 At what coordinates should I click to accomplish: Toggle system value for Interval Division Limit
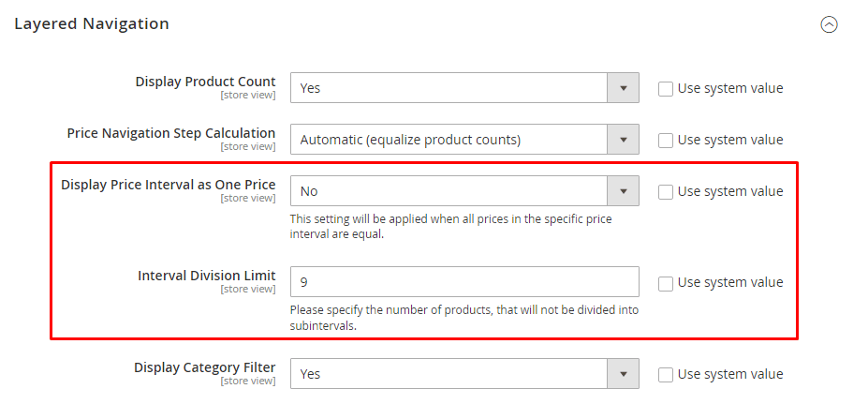(x=666, y=283)
